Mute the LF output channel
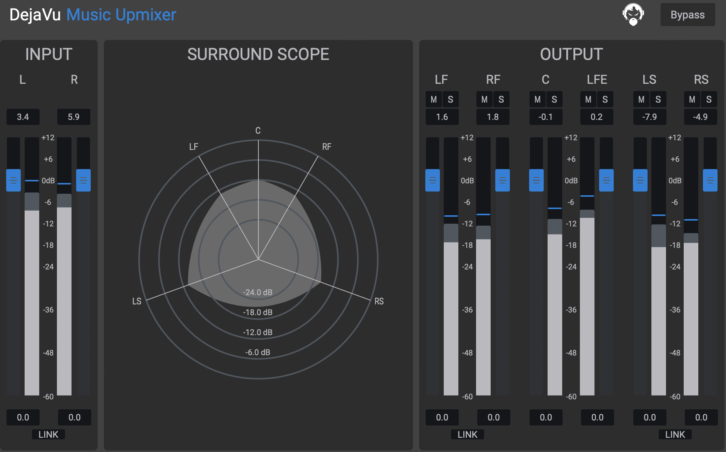Viewport: 726px width, 452px height. (x=434, y=99)
